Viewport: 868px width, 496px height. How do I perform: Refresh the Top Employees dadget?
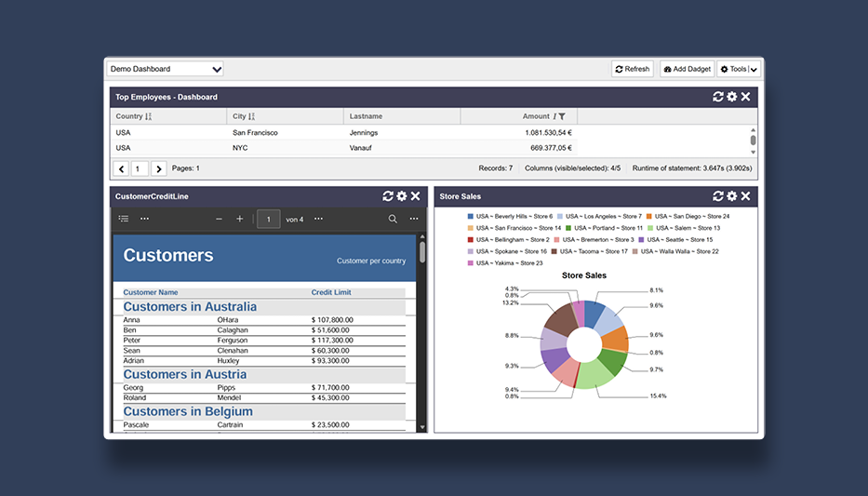pyautogui.click(x=718, y=97)
